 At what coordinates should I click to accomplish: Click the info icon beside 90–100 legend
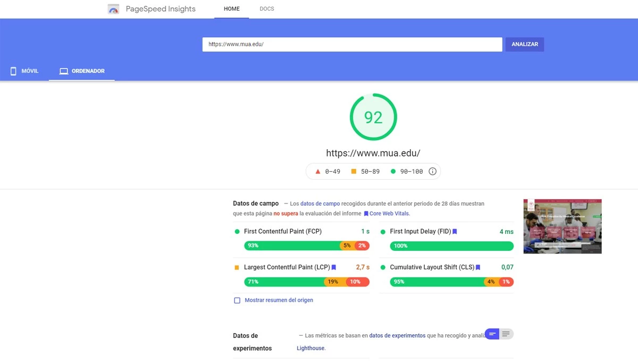pos(432,172)
